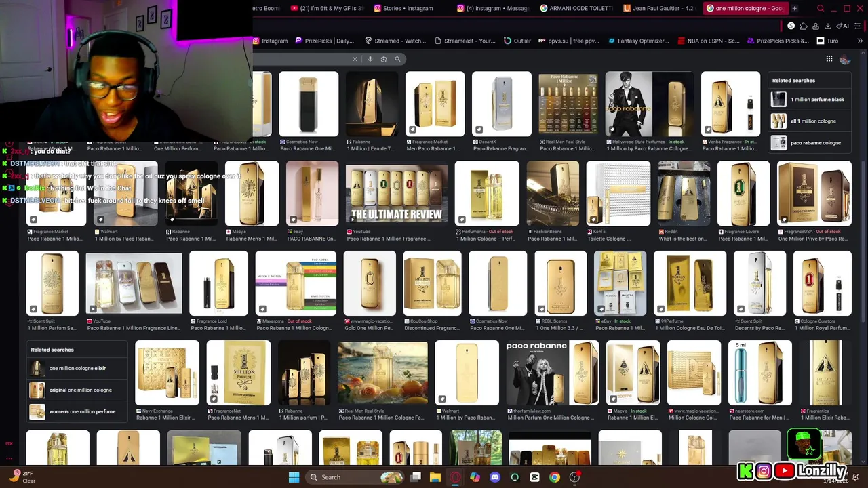Open the browser AI assistant icon

pyautogui.click(x=843, y=26)
